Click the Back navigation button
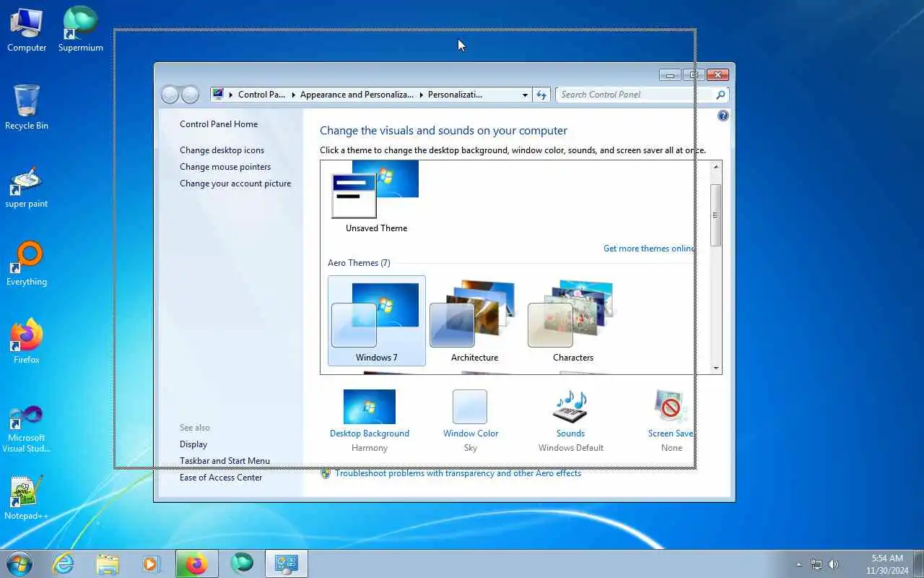The height and width of the screenshot is (578, 924). (x=170, y=95)
